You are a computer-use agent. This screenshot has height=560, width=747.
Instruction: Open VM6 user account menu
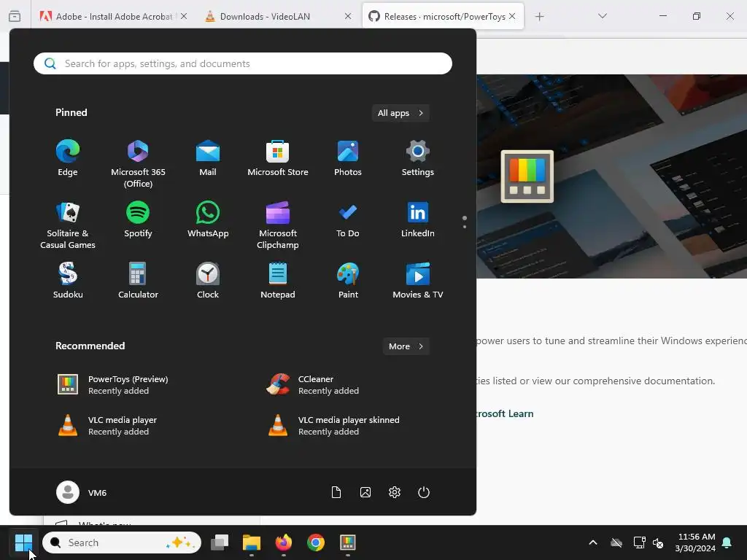[82, 492]
